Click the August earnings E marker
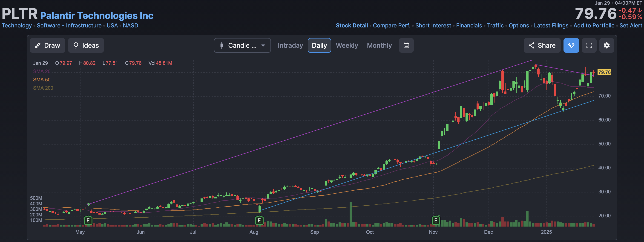Viewport: 644px width, 242px height. pyautogui.click(x=259, y=221)
